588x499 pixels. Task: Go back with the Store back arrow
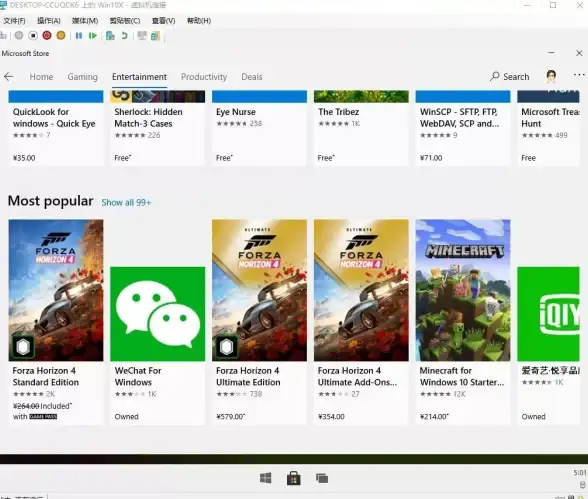tap(9, 77)
